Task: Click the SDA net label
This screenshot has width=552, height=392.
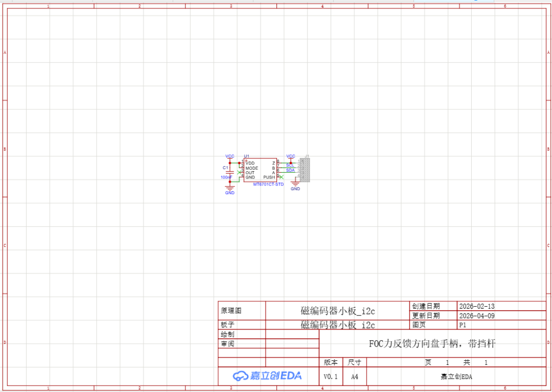Action: [x=291, y=170]
